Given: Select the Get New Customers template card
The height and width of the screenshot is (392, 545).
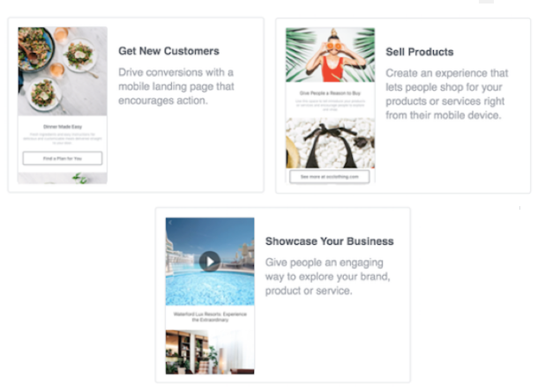Looking at the screenshot, I should pos(136,105).
